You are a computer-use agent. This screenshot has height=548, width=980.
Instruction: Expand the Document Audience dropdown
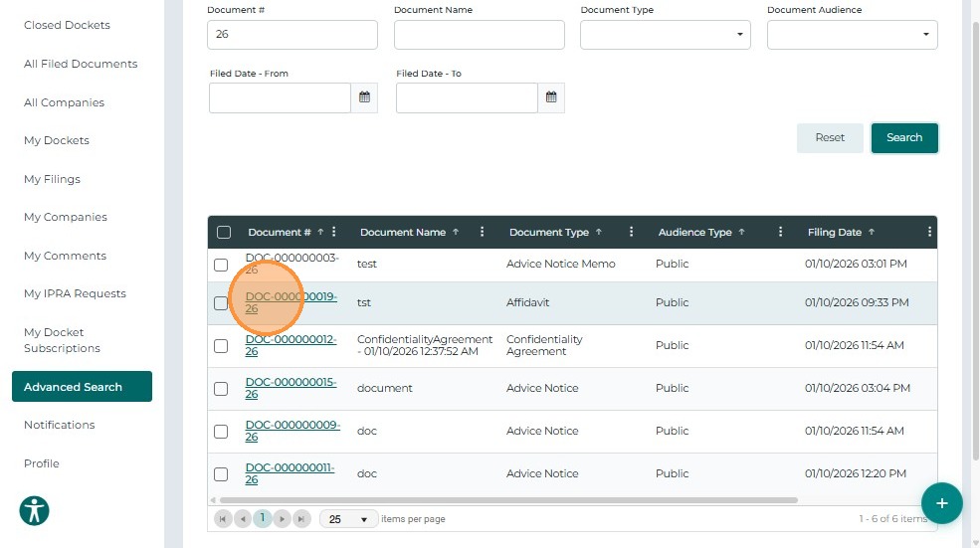click(852, 35)
